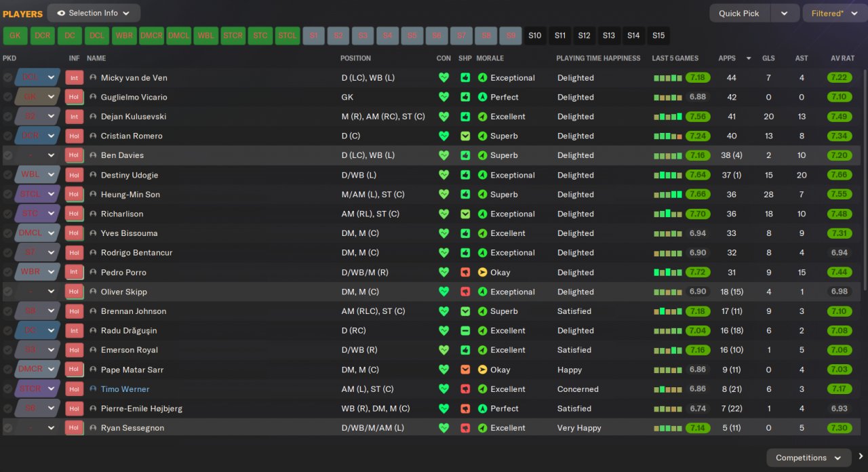
Task: Select the S1 substitute slot
Action: click(313, 36)
